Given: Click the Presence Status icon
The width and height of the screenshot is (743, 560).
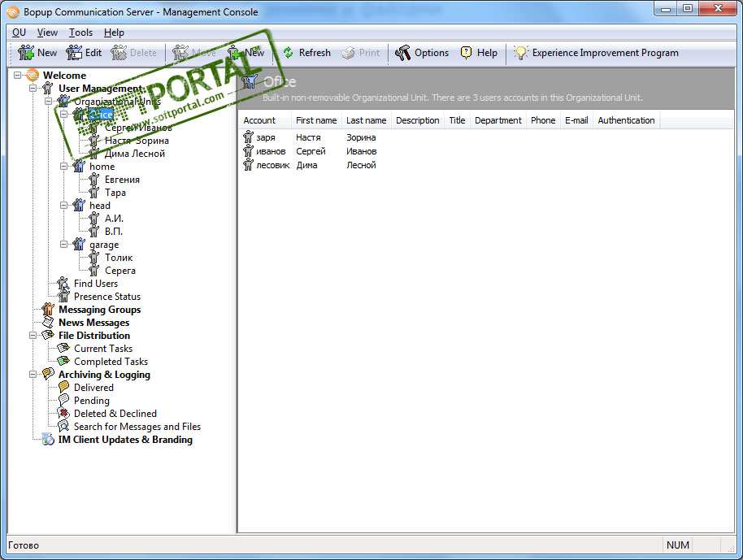Looking at the screenshot, I should point(63,297).
